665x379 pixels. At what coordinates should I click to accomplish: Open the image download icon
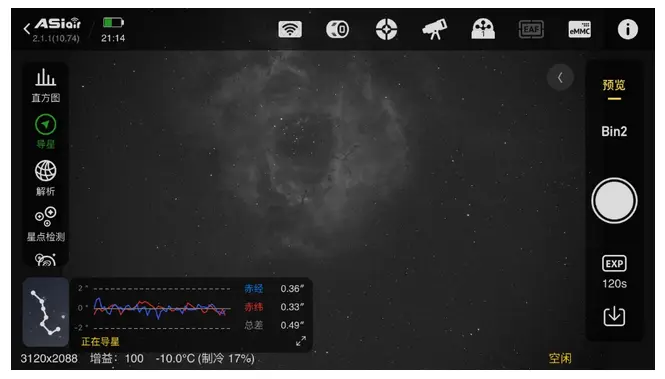[x=614, y=317]
